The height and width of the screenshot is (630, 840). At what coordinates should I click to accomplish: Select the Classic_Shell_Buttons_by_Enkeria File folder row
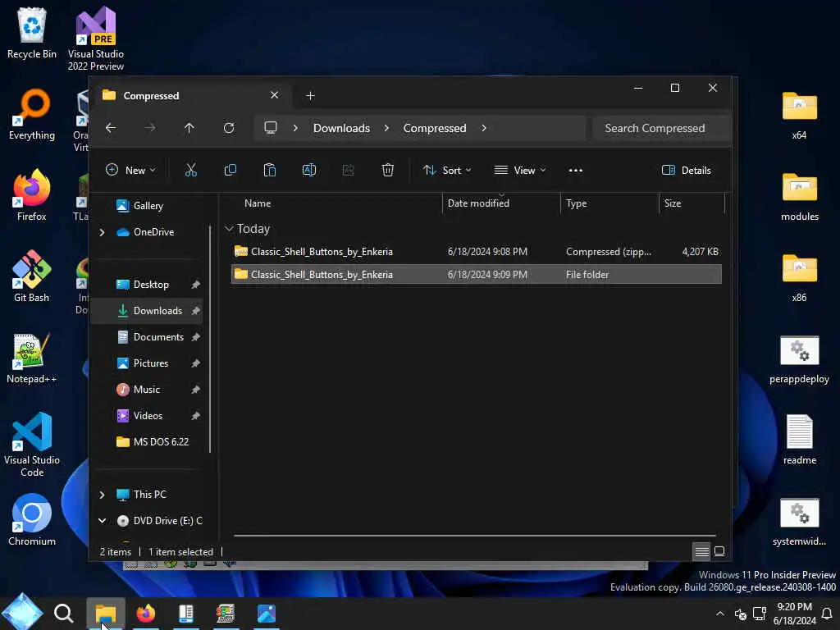tap(477, 274)
